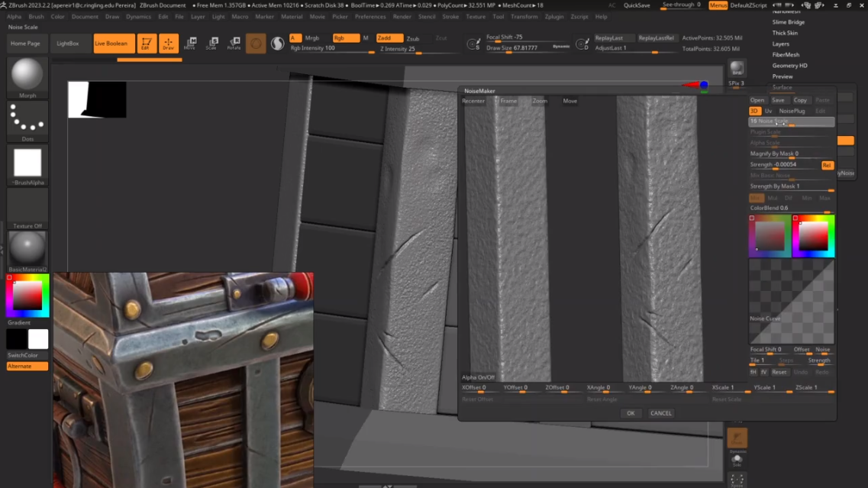Select the Move transform icon
The image size is (868, 488).
pyautogui.click(x=190, y=44)
